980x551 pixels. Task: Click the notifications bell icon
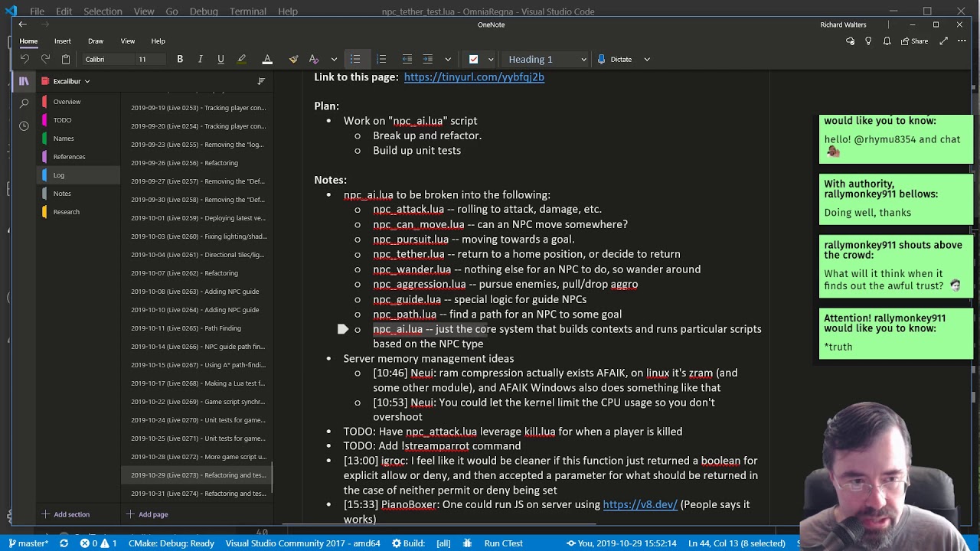click(x=887, y=41)
